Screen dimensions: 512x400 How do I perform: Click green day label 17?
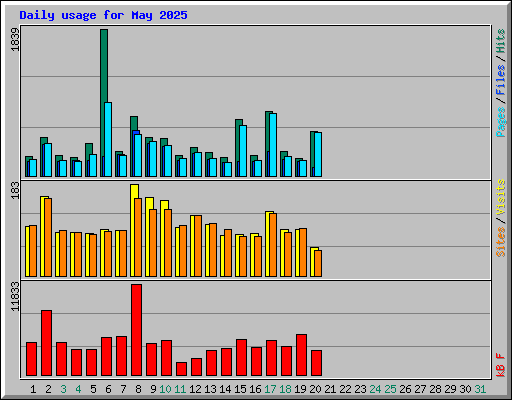point(270,389)
